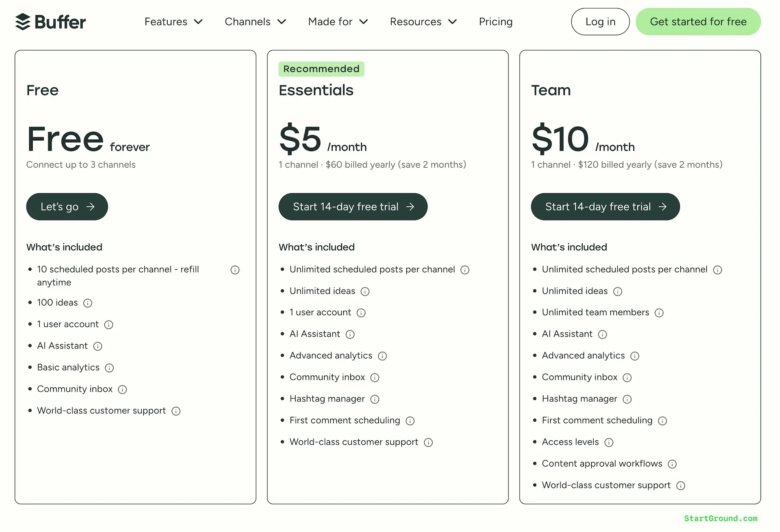Start 14-day free trial for Essentials plan

353,207
